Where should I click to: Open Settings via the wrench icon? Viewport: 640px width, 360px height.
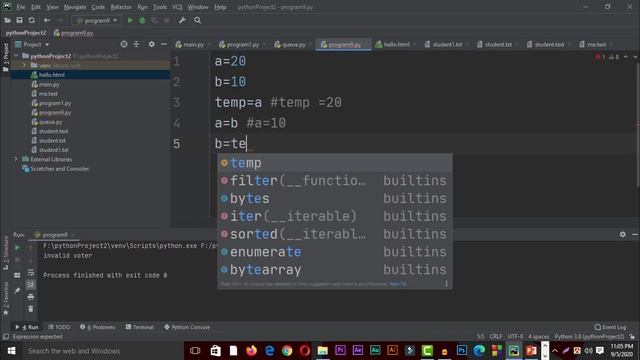coord(182,20)
